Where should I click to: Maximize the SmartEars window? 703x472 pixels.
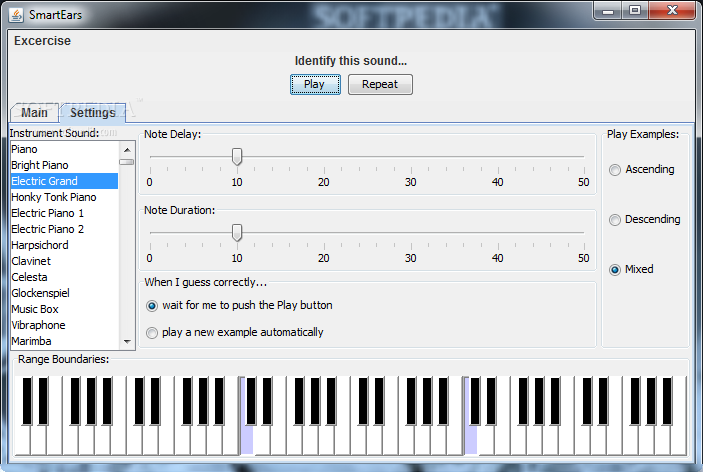(x=635, y=11)
